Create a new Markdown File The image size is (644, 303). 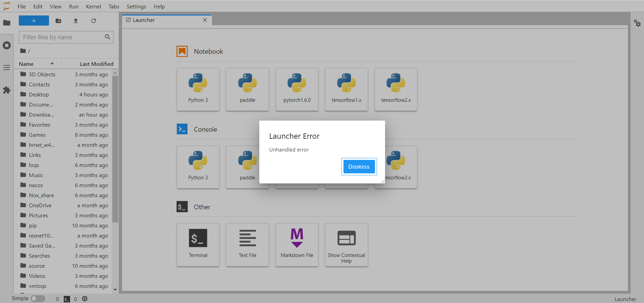(x=297, y=245)
